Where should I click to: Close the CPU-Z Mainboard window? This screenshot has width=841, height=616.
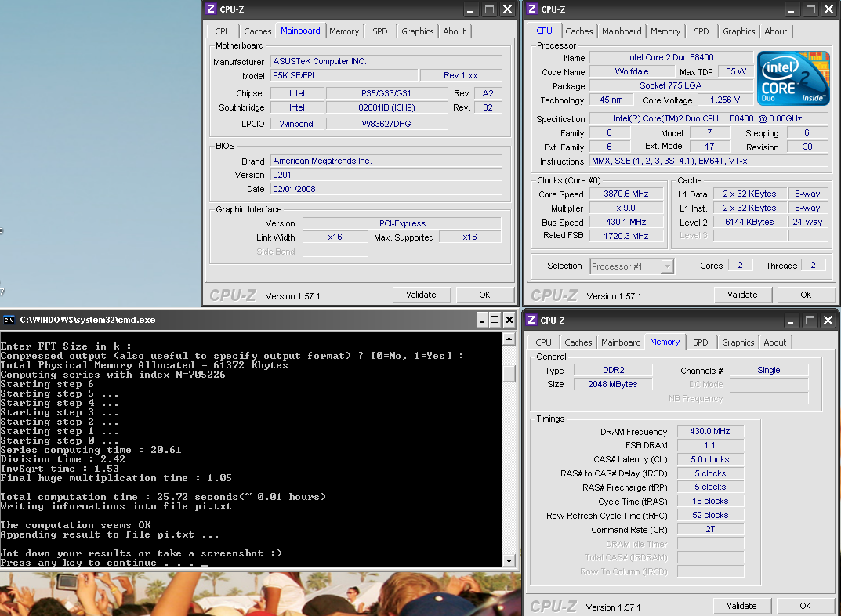point(507,9)
